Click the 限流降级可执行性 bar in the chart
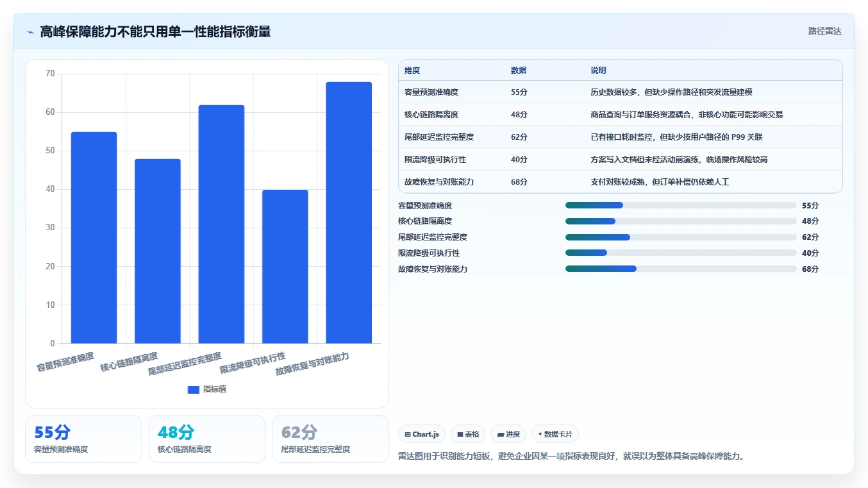Screen dimensions: 868x488 click(x=285, y=267)
